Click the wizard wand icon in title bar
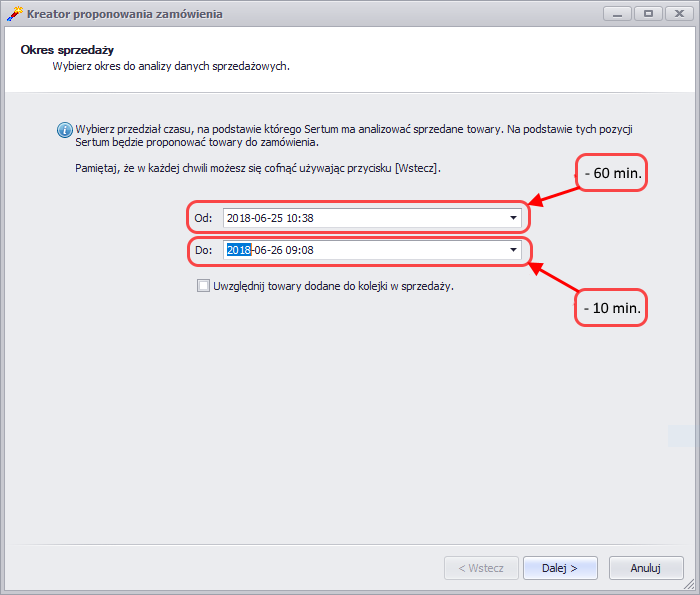Image resolution: width=700 pixels, height=595 pixels. click(14, 14)
